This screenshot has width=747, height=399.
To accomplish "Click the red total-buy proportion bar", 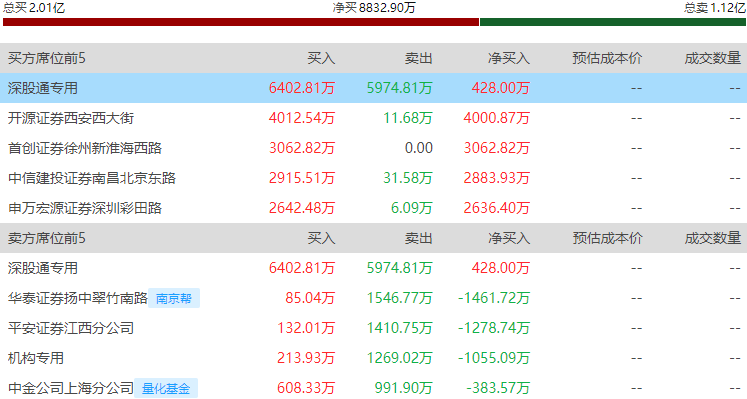I will point(241,22).
